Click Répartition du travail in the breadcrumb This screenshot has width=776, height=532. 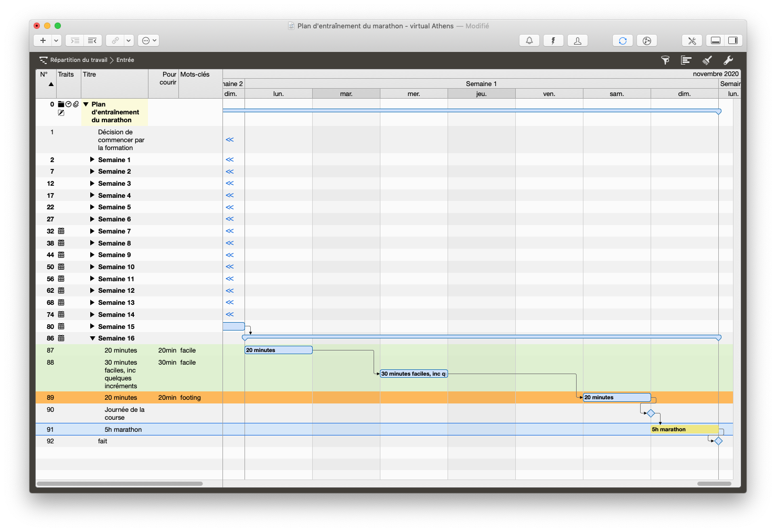coord(78,60)
